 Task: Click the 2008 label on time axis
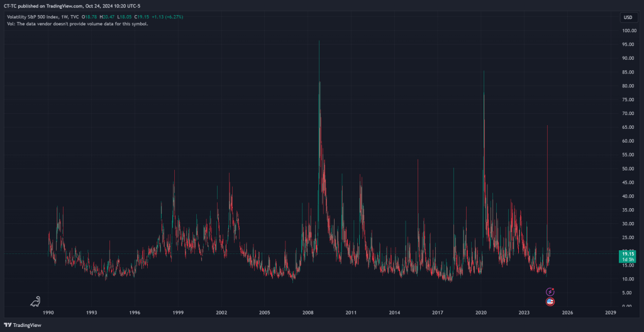click(308, 312)
